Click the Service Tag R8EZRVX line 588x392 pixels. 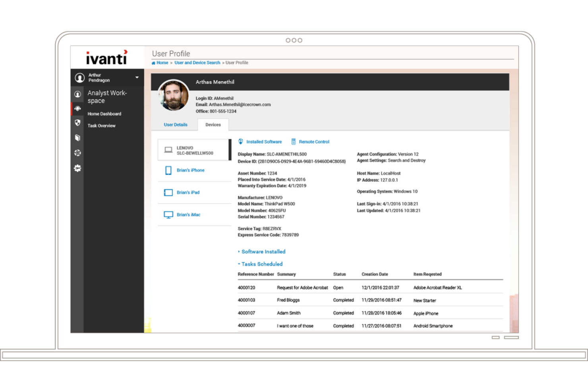click(259, 229)
